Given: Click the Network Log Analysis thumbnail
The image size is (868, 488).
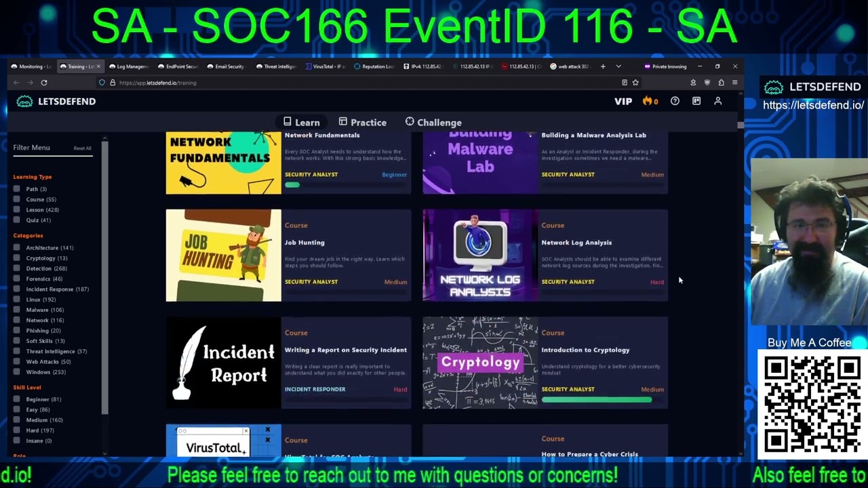Looking at the screenshot, I should click(x=480, y=256).
